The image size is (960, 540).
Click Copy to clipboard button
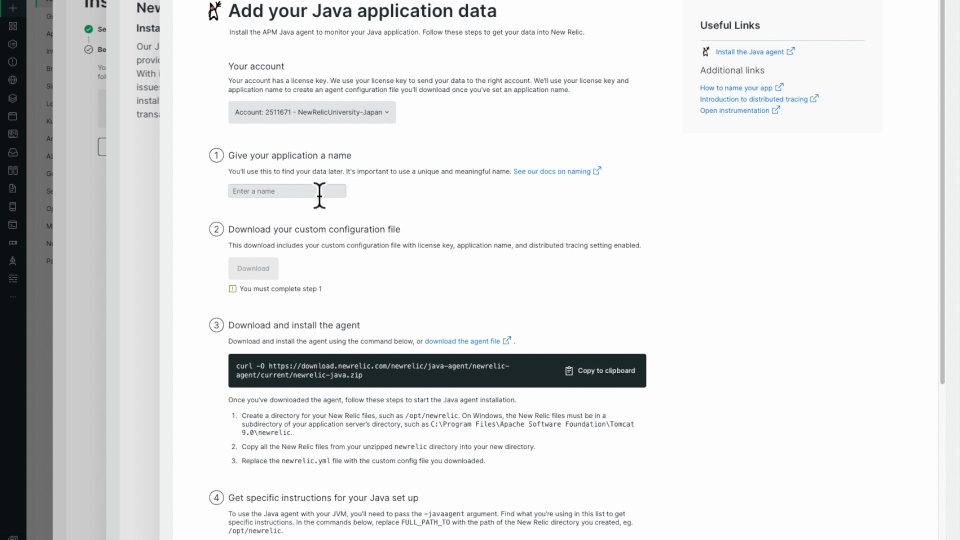click(x=600, y=370)
